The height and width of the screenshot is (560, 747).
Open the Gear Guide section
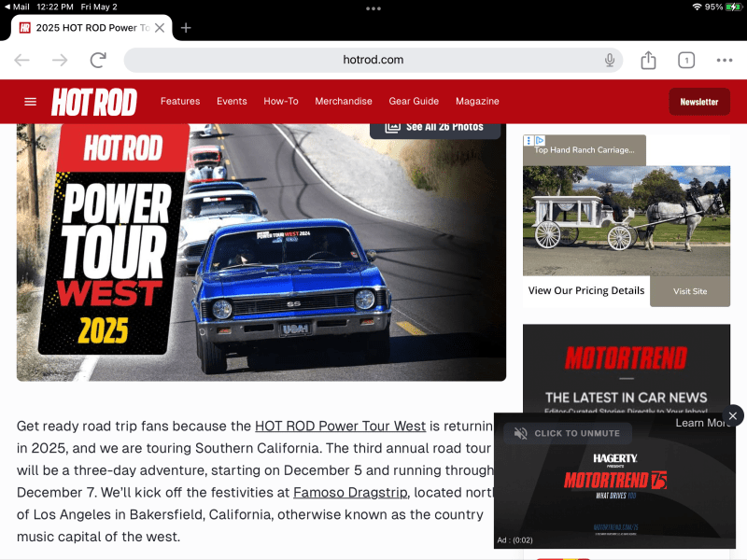pyautogui.click(x=414, y=101)
